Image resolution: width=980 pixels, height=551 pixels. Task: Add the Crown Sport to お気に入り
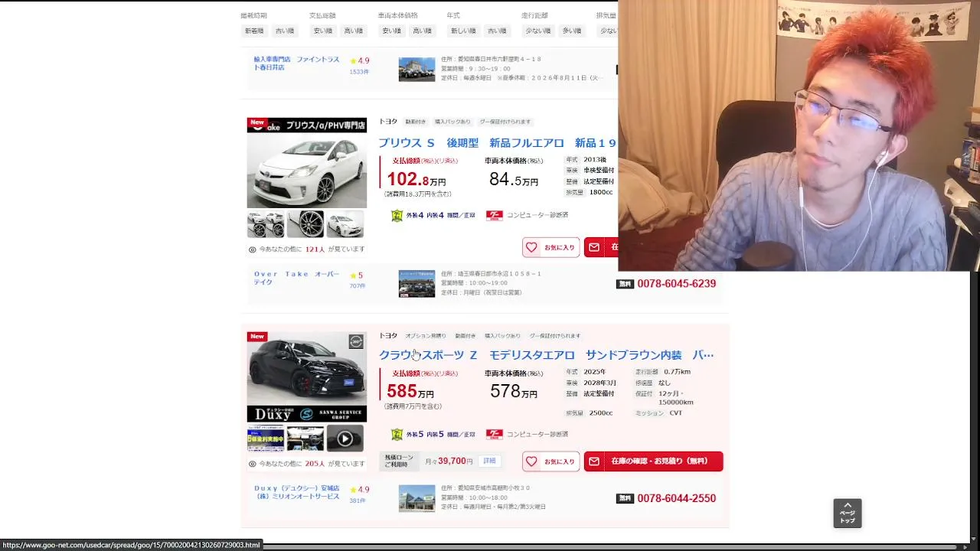click(x=551, y=461)
